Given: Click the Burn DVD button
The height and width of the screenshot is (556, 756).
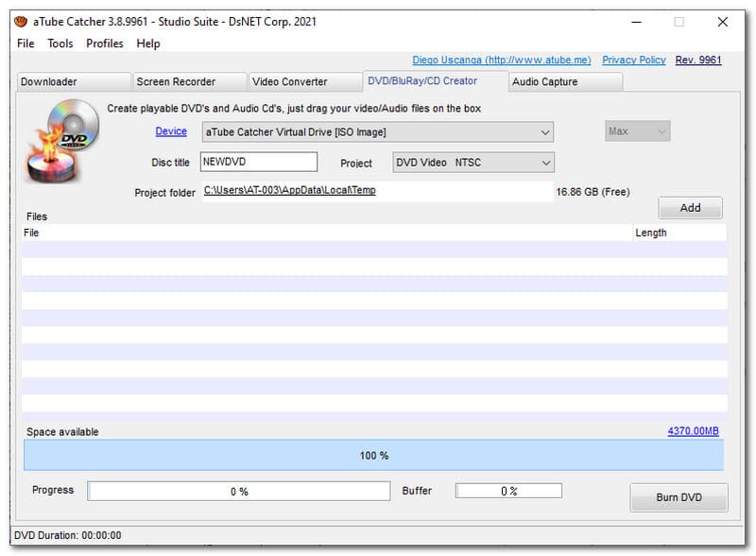Looking at the screenshot, I should tap(679, 497).
